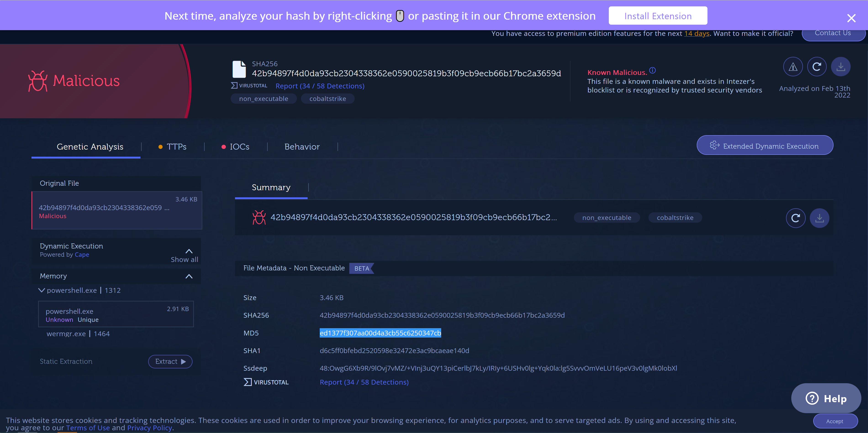Open VirusTotal report link in metadata
The height and width of the screenshot is (433, 868).
(364, 382)
